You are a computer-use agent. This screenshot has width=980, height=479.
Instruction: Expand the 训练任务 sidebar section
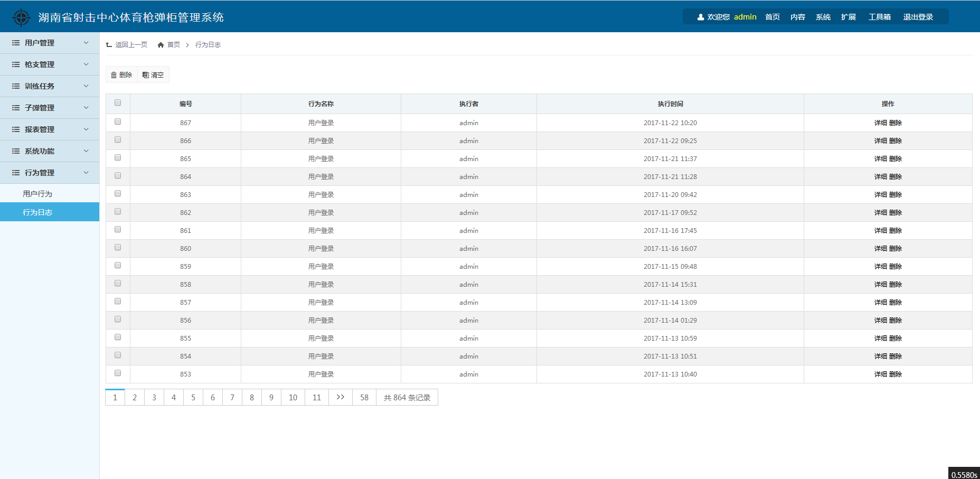click(x=86, y=86)
